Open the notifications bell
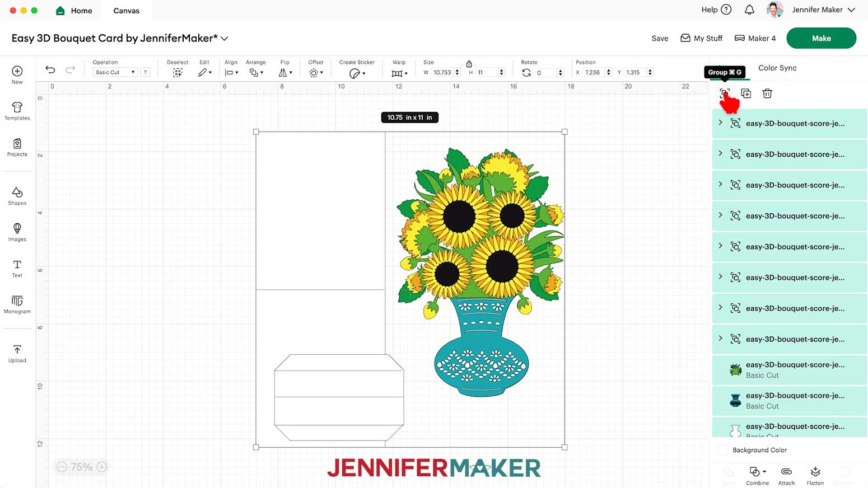The height and width of the screenshot is (488, 868). 749,10
